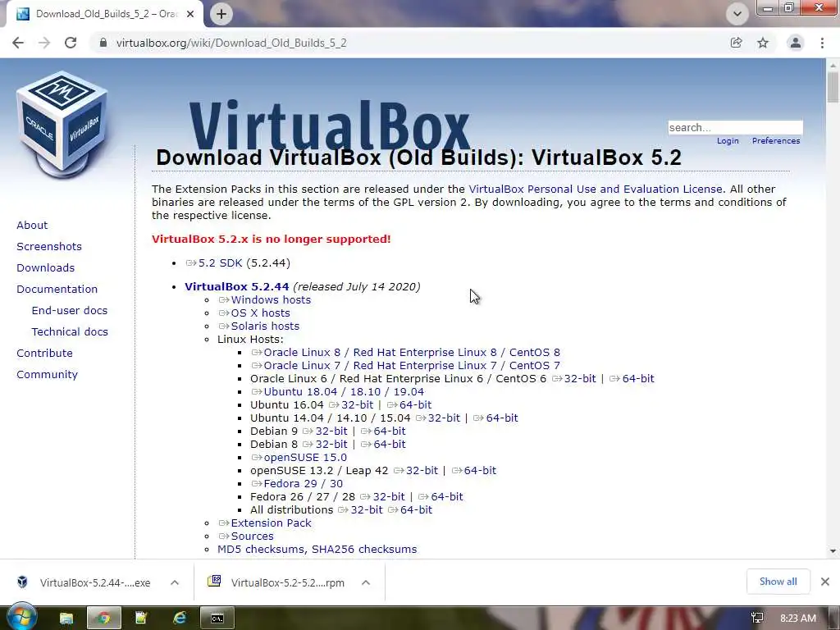Click the search field on page
The width and height of the screenshot is (840, 630).
click(735, 127)
